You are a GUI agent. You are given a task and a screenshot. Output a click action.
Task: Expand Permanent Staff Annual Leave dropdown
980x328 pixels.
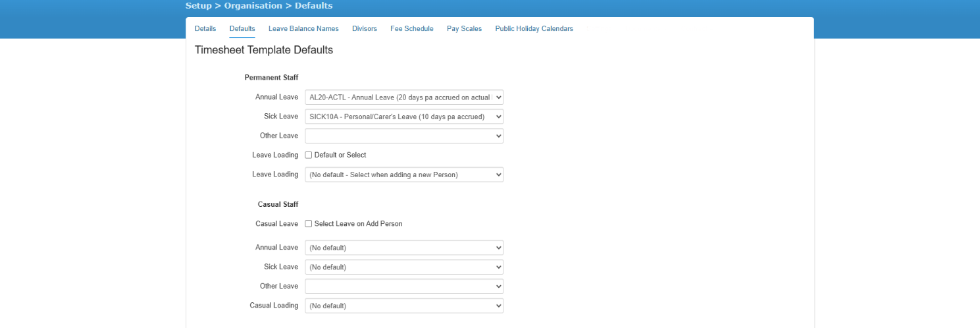point(404,97)
